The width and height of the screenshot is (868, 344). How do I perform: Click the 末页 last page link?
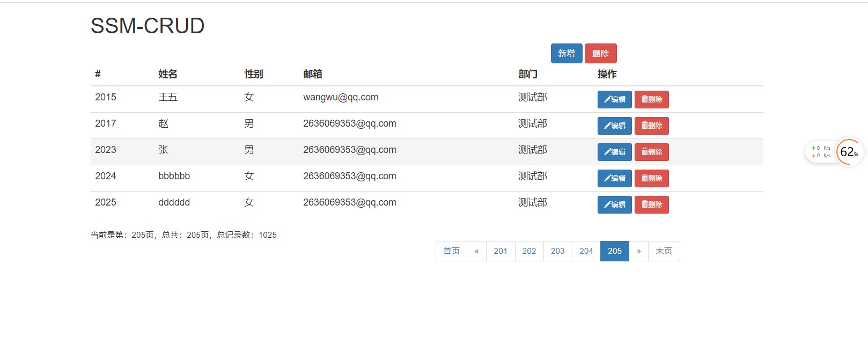tap(664, 251)
